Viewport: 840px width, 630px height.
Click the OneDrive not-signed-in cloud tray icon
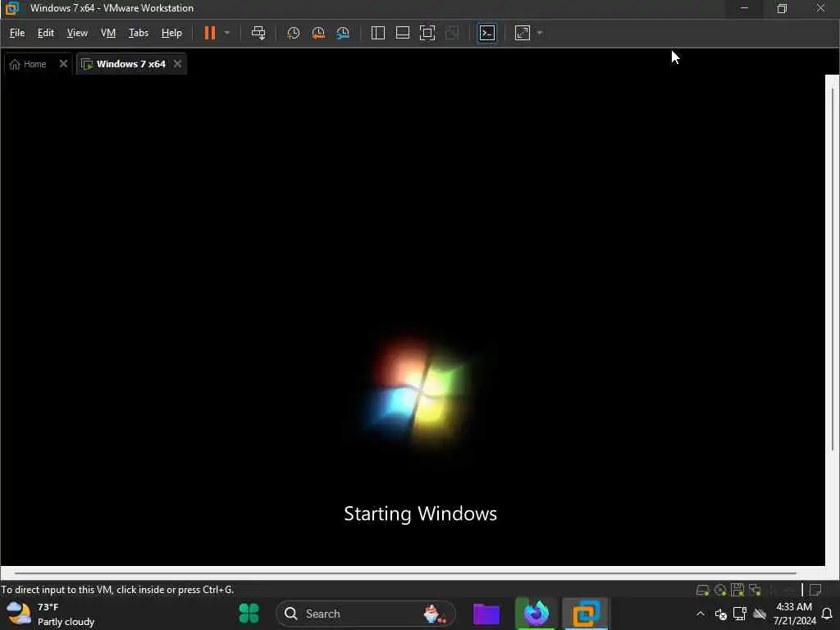click(760, 614)
